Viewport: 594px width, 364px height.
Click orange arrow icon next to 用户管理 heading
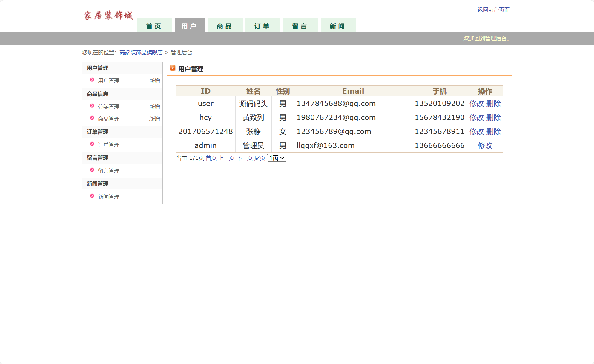173,68
